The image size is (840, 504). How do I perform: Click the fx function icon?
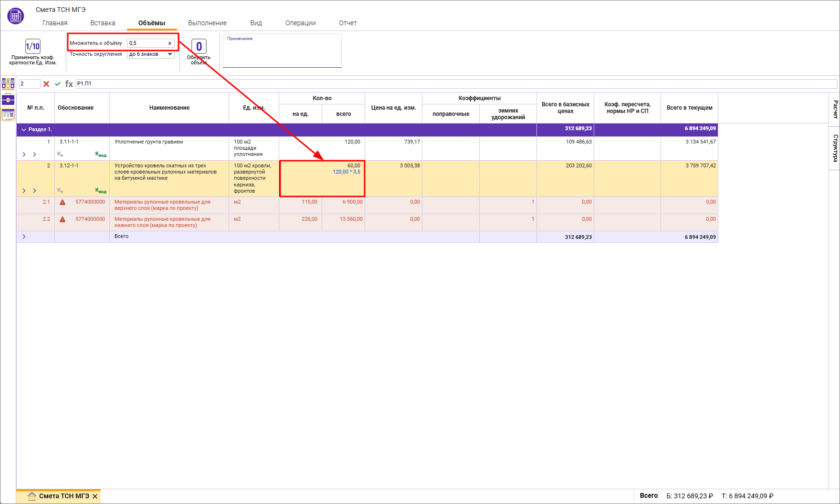click(69, 84)
